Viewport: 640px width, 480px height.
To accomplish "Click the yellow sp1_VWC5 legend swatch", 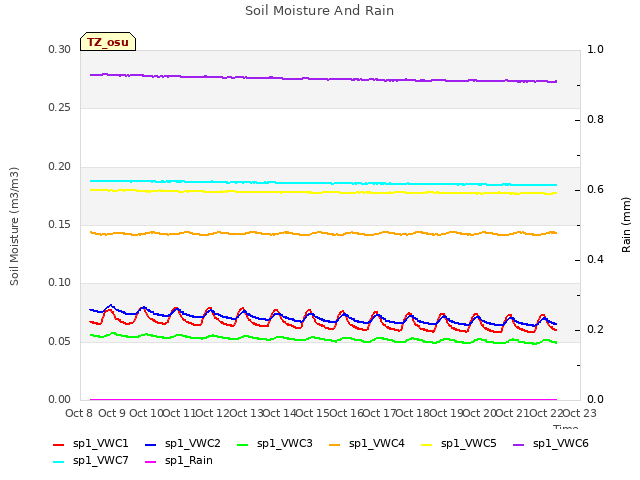I will click(x=427, y=444).
